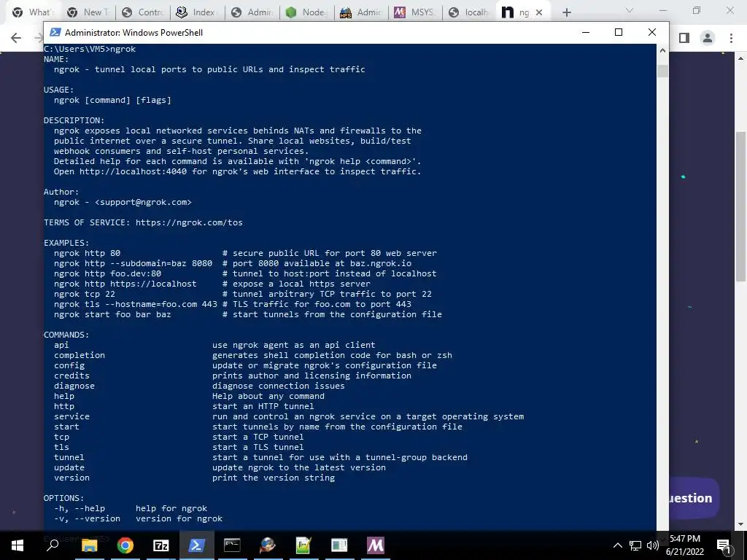Open the MSYS2 'M' taskbar icon

(375, 545)
